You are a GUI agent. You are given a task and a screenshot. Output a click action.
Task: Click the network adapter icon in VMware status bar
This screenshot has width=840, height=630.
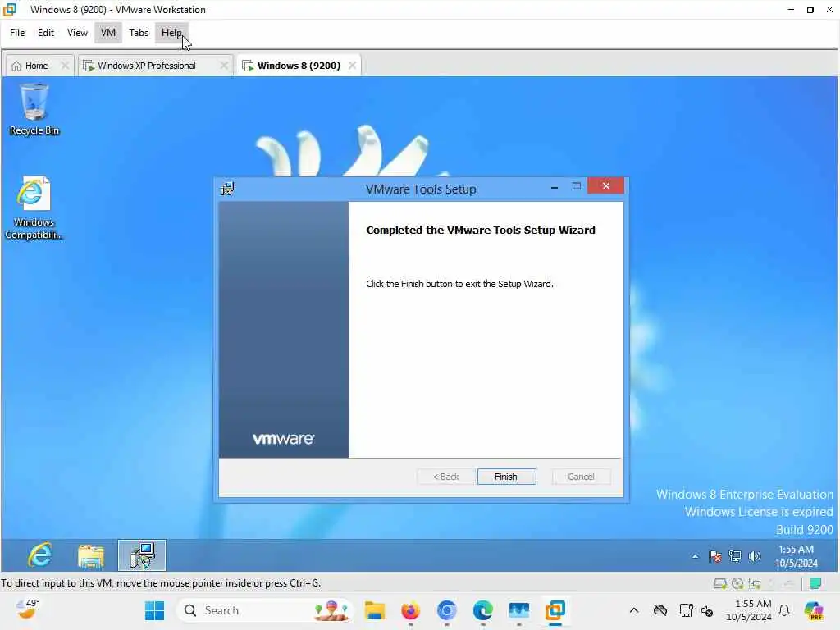(x=755, y=583)
